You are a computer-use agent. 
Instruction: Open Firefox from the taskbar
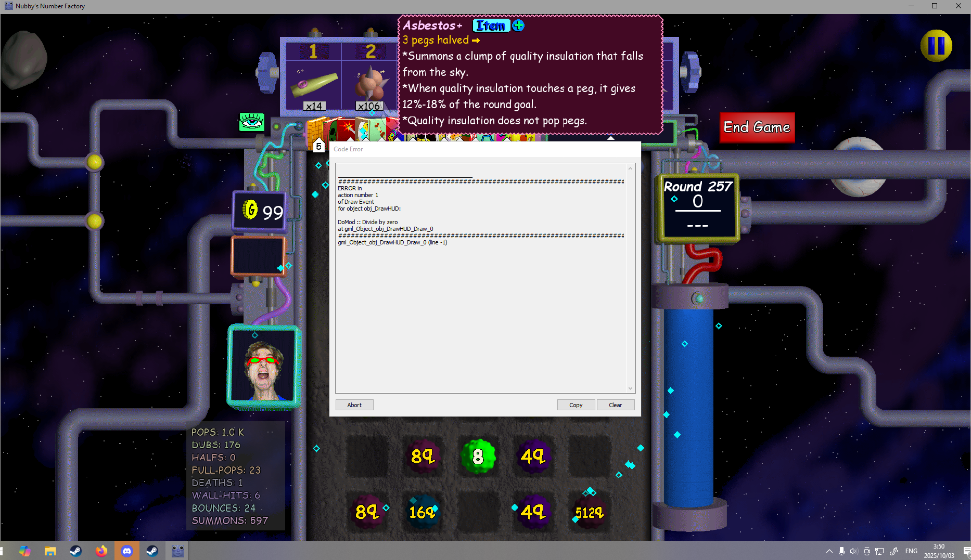tap(101, 551)
